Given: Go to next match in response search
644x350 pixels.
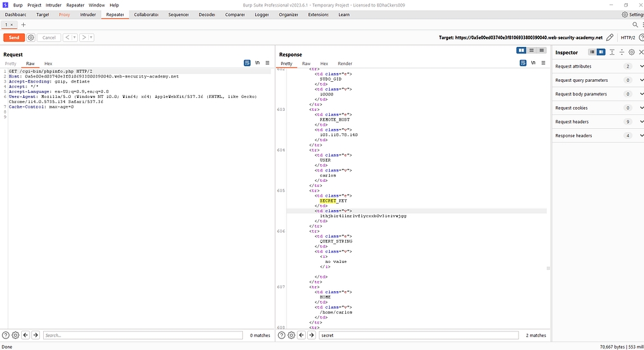Looking at the screenshot, I should tap(311, 335).
